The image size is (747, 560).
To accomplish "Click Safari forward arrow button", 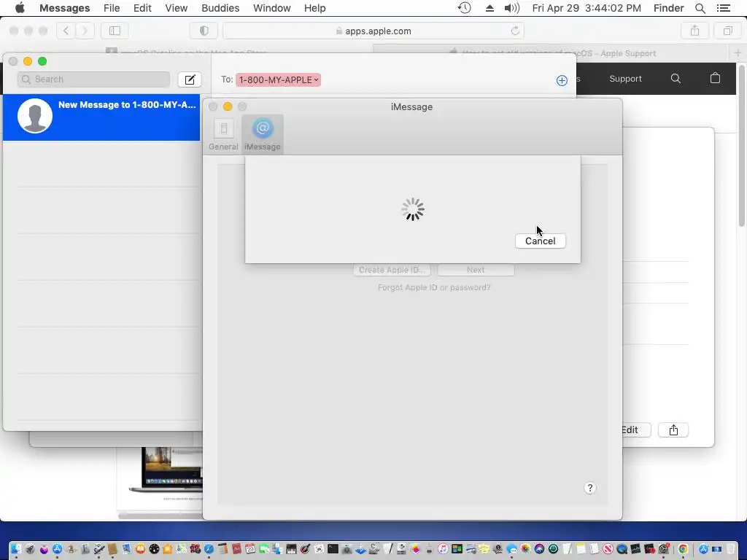I will 85,31.
